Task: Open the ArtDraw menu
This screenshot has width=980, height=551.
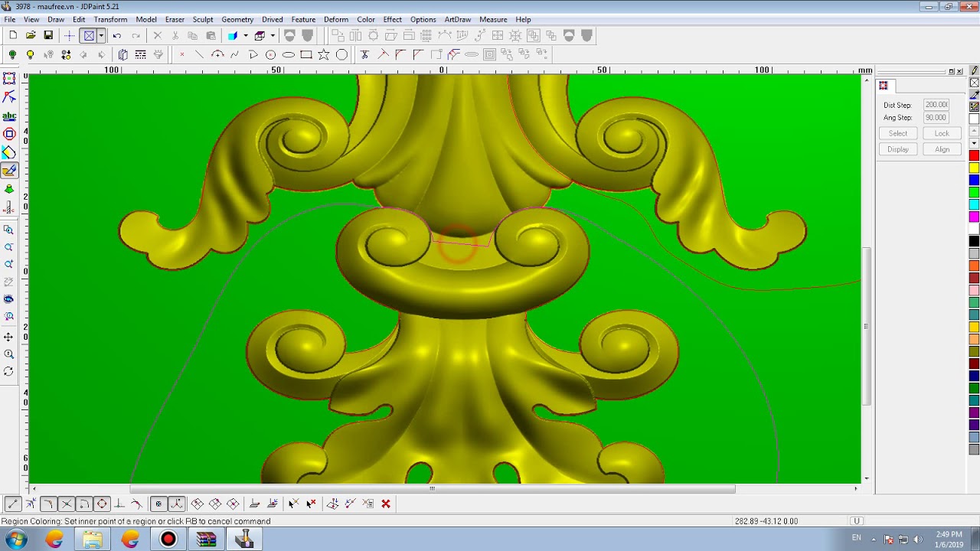Action: [458, 19]
